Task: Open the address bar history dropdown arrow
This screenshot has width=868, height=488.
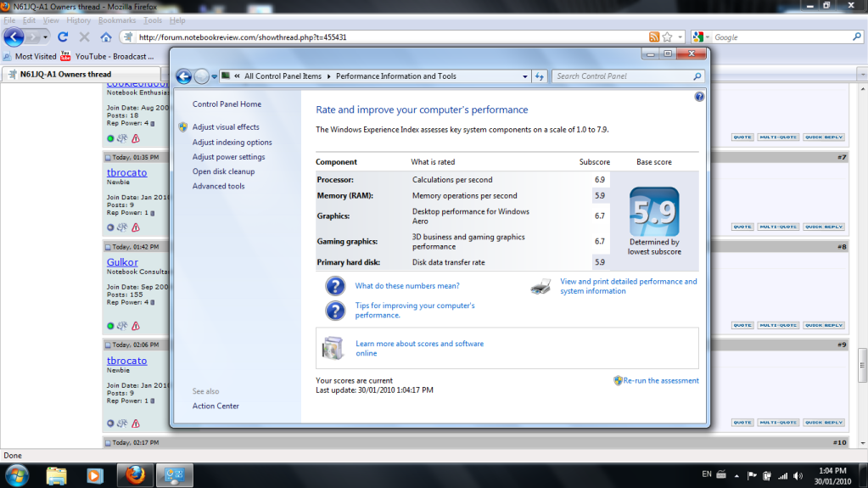Action: coord(680,37)
